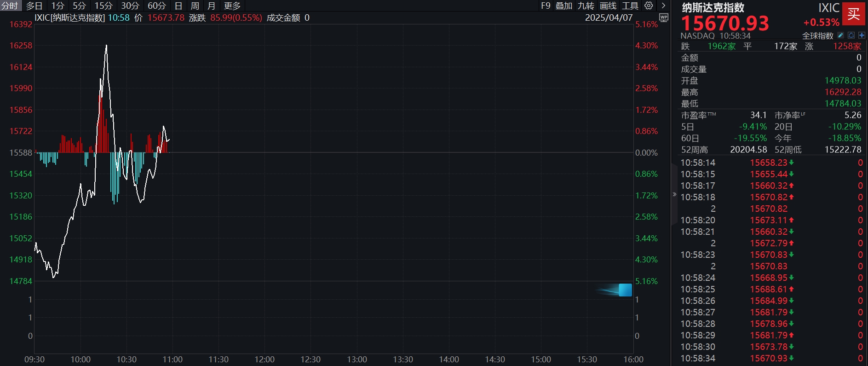The width and height of the screenshot is (868, 366).
Task: Click the chart header price 15673.78
Action: [166, 17]
